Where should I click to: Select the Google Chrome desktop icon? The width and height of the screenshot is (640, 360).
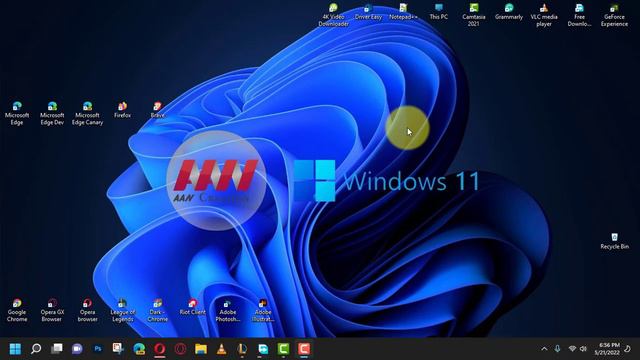click(17, 311)
